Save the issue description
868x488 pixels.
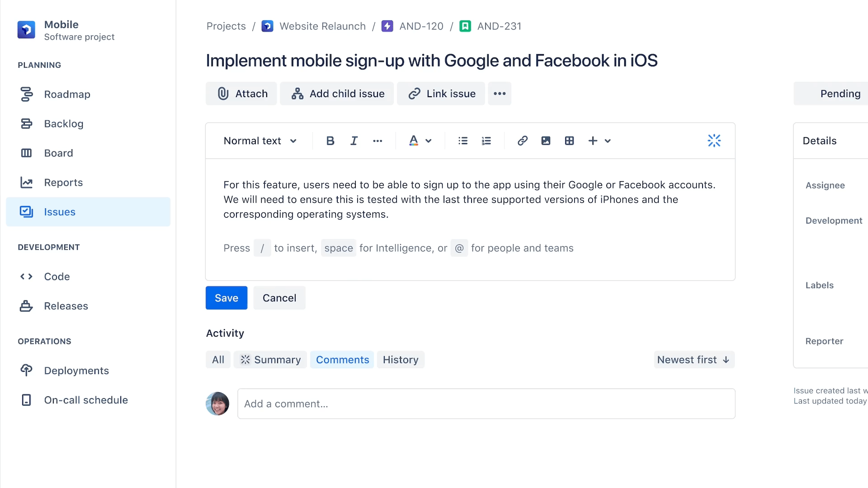[226, 298]
